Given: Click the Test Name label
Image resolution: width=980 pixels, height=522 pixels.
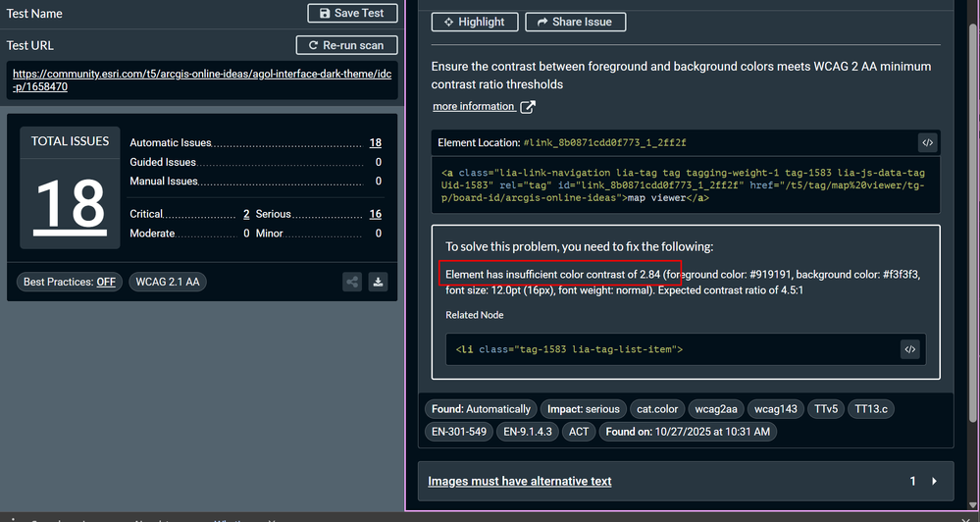Looking at the screenshot, I should click(34, 13).
